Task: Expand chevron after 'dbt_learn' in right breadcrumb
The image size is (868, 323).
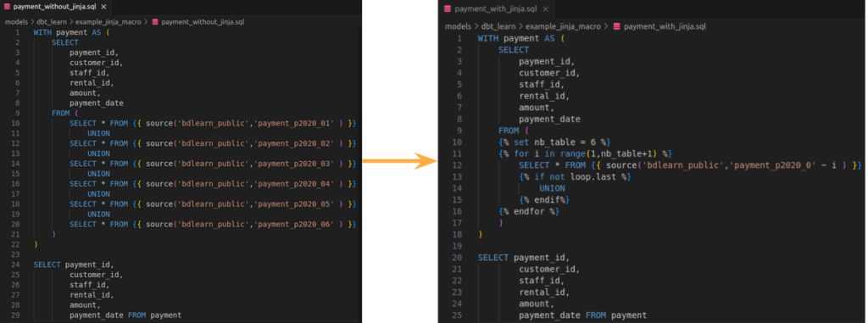Action: pos(520,26)
